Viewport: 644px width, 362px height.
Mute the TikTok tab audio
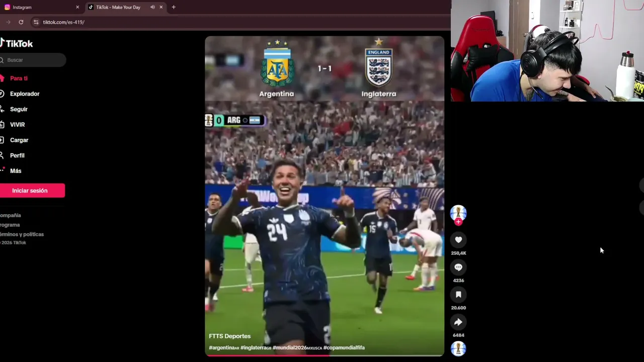click(152, 7)
